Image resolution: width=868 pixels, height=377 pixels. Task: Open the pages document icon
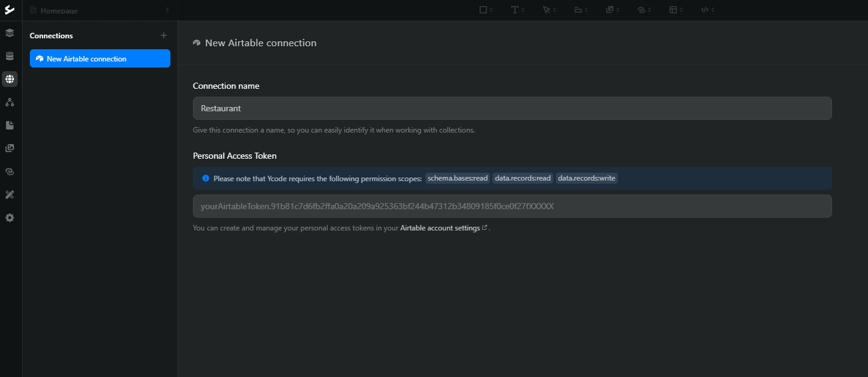pyautogui.click(x=10, y=125)
